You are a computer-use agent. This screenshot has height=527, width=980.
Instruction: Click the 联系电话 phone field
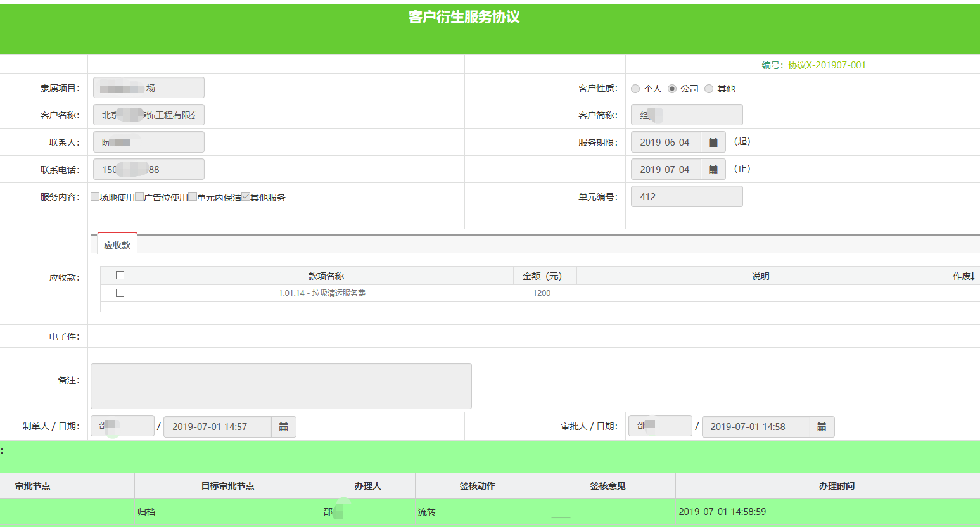coord(149,170)
